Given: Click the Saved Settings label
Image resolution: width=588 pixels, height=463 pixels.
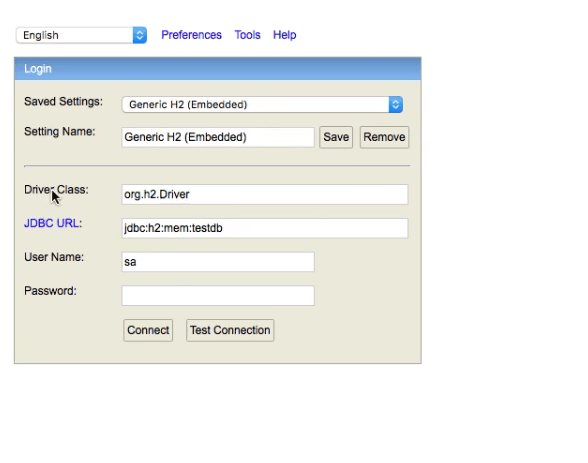Looking at the screenshot, I should (63, 102).
